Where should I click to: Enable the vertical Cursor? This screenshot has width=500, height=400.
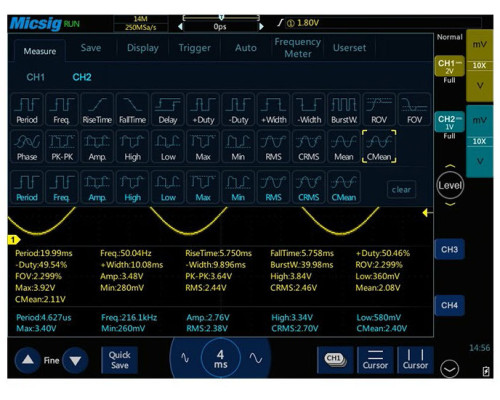click(415, 360)
